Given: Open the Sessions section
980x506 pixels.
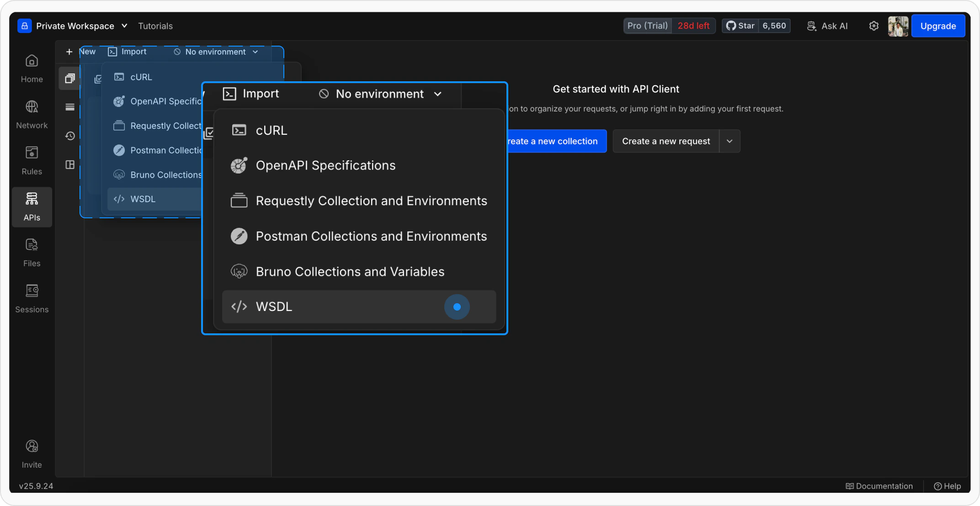Looking at the screenshot, I should (x=32, y=298).
